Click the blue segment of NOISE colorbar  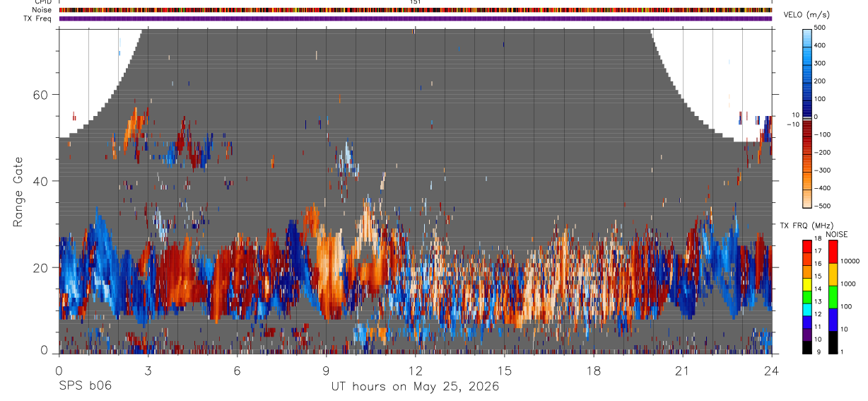point(833,320)
